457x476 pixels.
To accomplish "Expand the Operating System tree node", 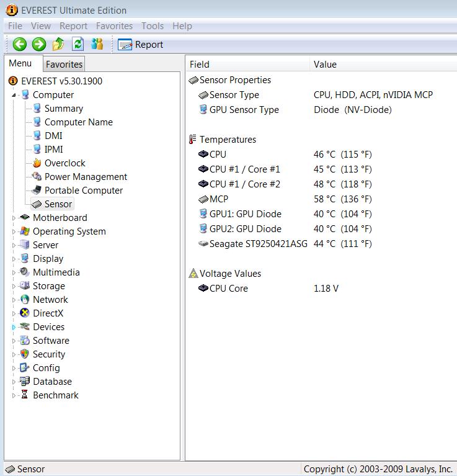I will coord(14,231).
